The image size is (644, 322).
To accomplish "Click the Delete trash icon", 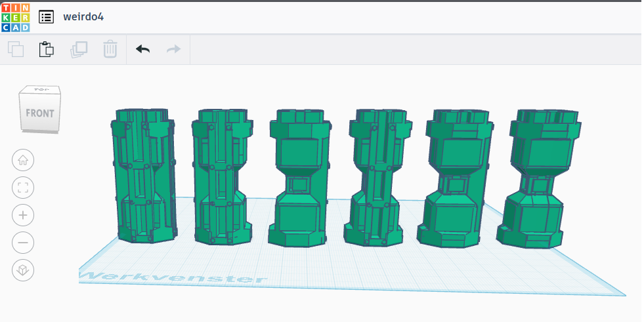I will tap(110, 49).
